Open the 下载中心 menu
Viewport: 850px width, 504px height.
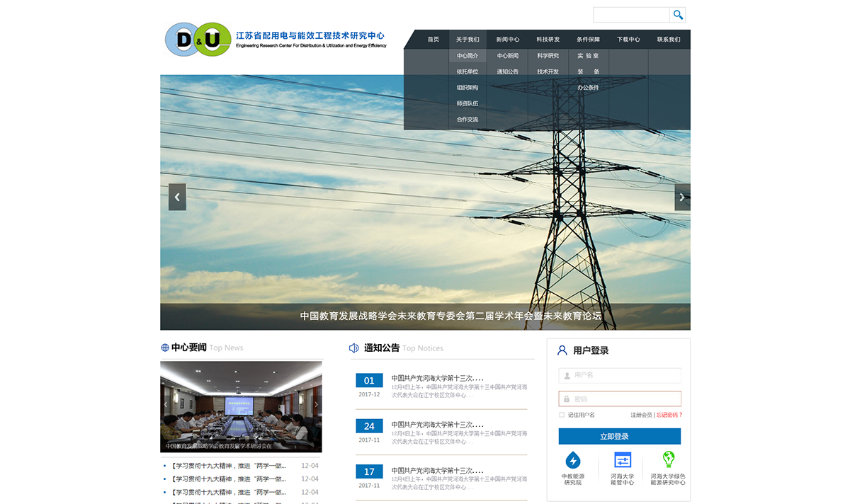tap(628, 40)
